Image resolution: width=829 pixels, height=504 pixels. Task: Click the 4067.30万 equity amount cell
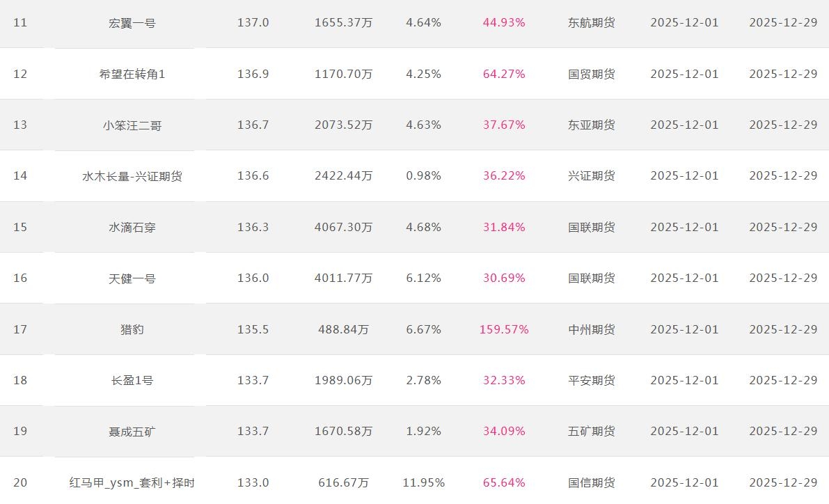click(x=344, y=227)
